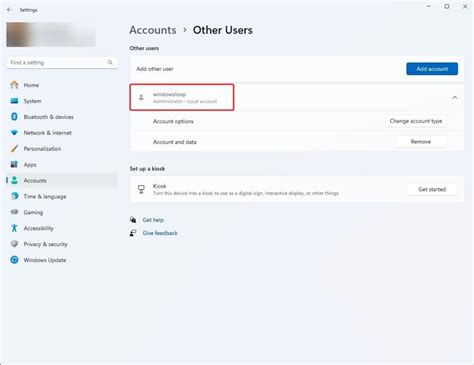
Task: Select Network & internet in sidebar
Action: (x=47, y=133)
